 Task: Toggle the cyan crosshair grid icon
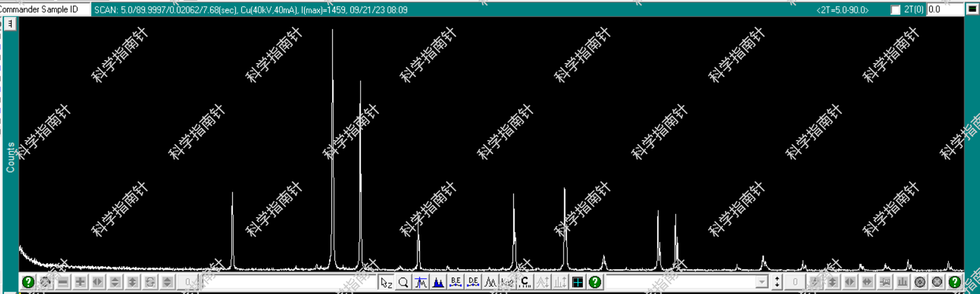578,282
